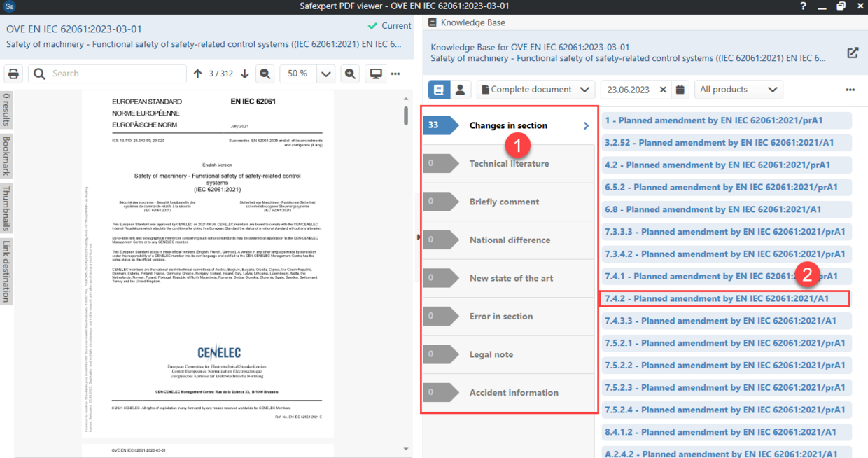Viewport: 868px width, 458px height.
Task: Clear the 23.06.2023 date filter
Action: 664,89
